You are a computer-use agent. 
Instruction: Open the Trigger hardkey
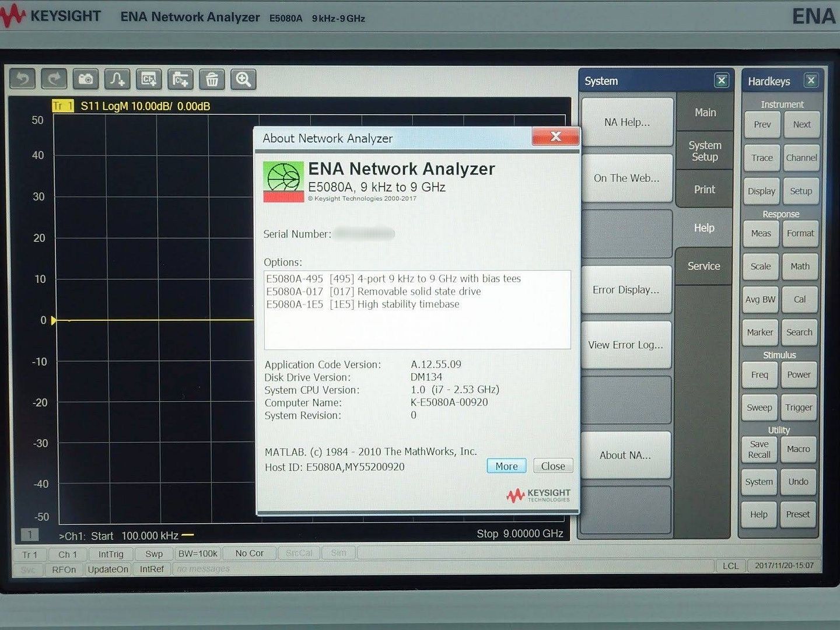799,407
